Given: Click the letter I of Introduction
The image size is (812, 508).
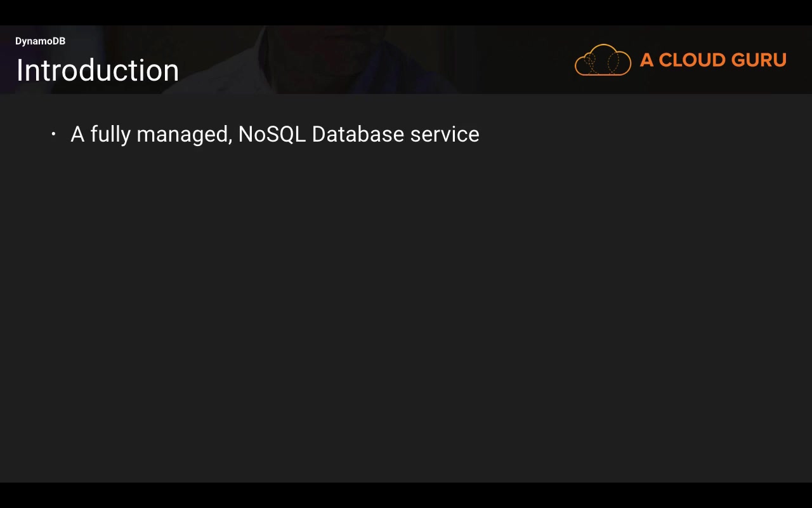Looking at the screenshot, I should 20,70.
